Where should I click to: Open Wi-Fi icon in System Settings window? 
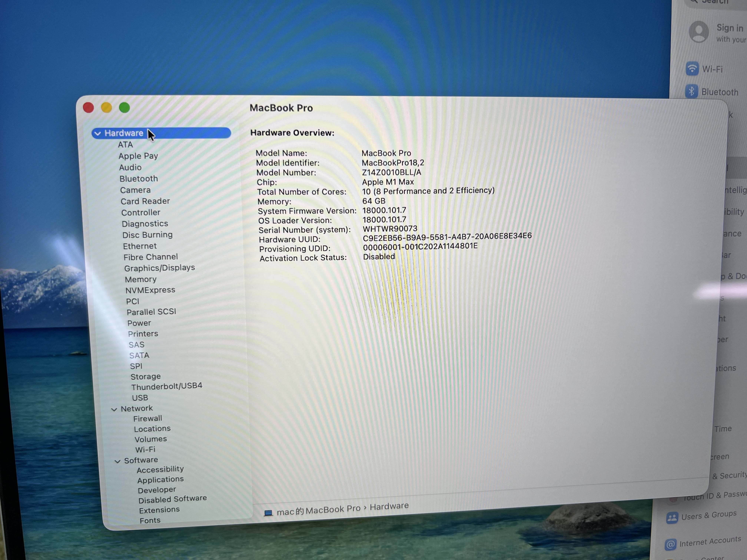pyautogui.click(x=692, y=69)
